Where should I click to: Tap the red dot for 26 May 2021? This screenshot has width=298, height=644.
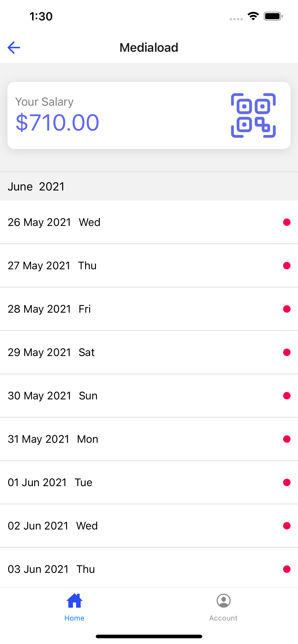pyautogui.click(x=287, y=222)
